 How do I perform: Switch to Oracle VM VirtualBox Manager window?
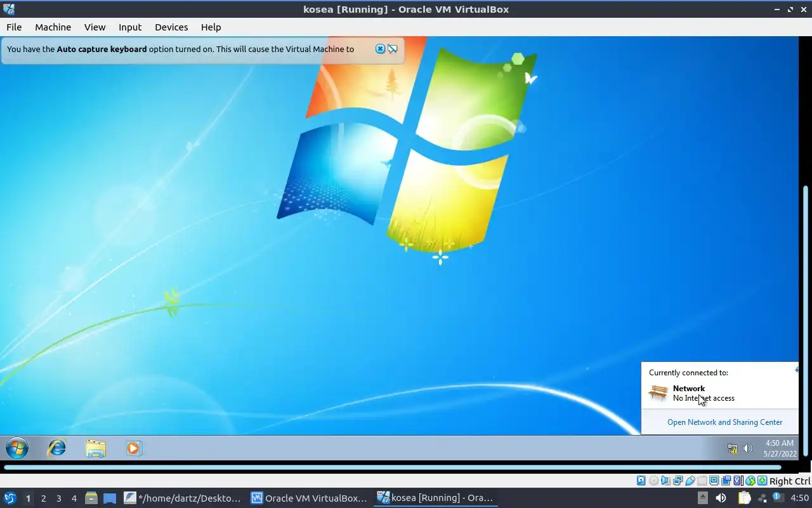click(310, 498)
